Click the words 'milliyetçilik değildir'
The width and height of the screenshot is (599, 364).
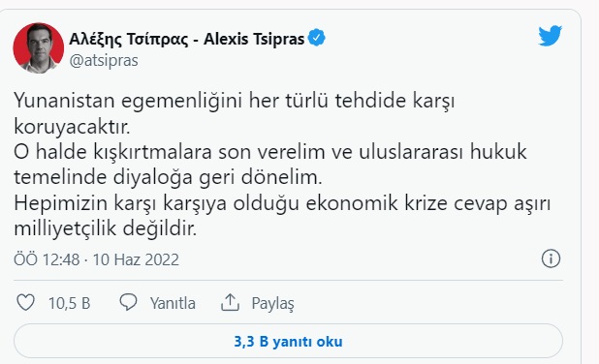coord(105,228)
